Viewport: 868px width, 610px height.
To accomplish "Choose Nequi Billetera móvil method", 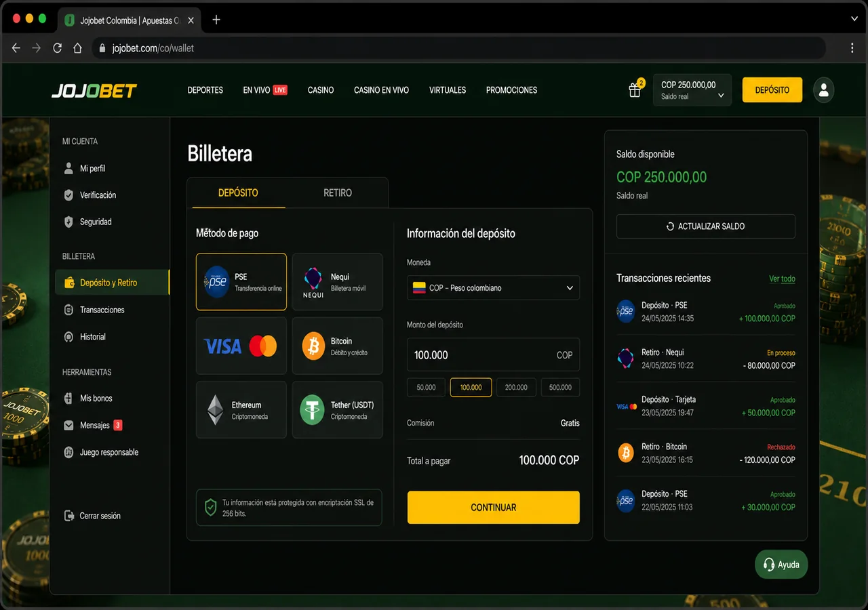I will pos(338,282).
